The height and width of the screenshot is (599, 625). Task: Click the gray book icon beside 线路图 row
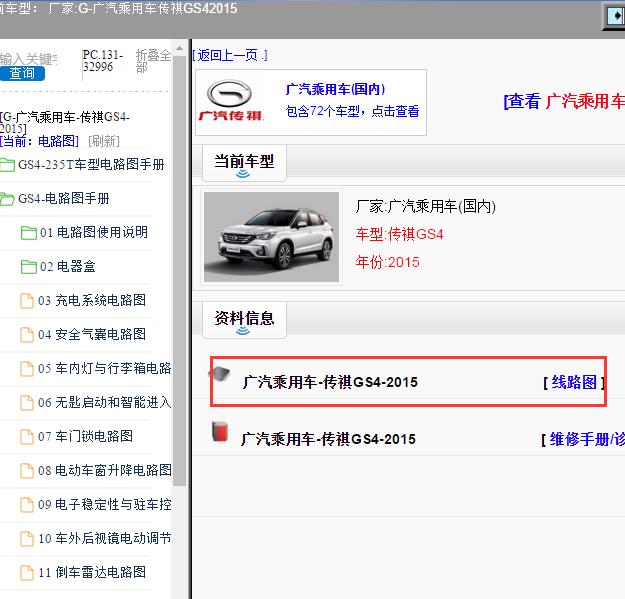(x=220, y=374)
